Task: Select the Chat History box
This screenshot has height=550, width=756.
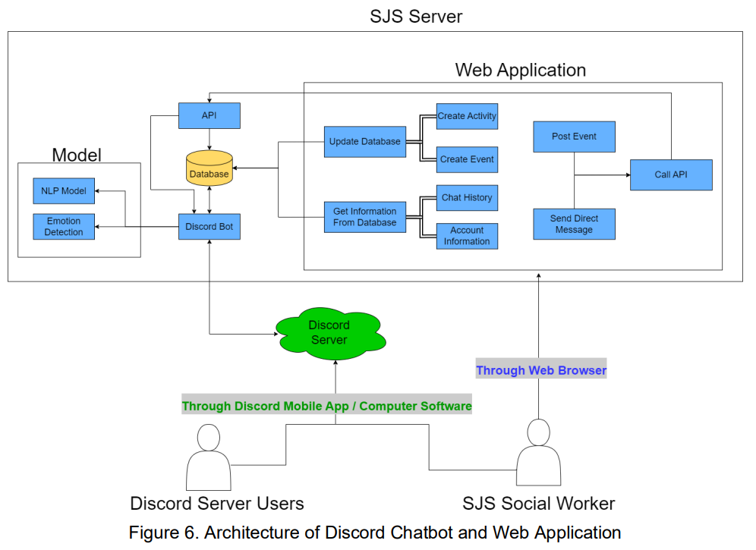Action: (467, 197)
